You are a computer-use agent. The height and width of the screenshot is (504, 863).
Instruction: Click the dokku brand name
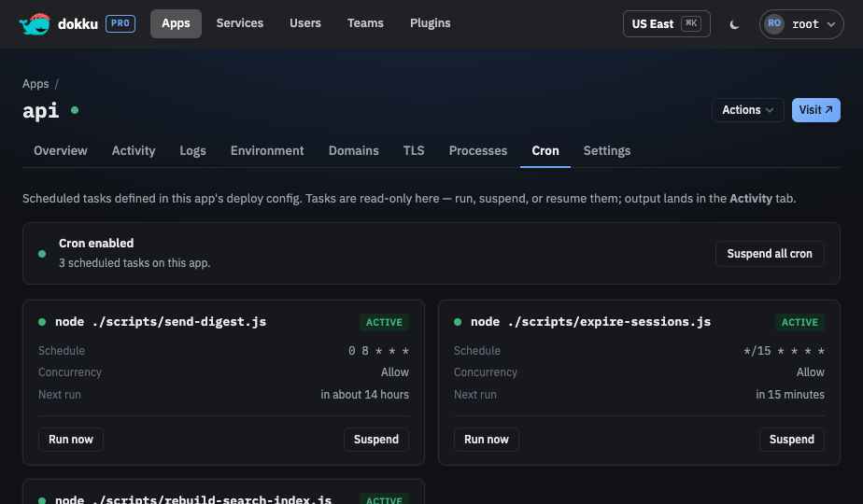78,23
